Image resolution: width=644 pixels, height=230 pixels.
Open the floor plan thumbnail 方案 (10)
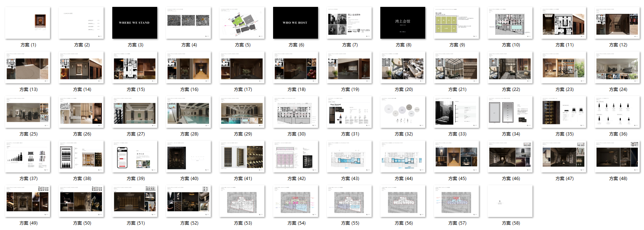pyautogui.click(x=510, y=23)
